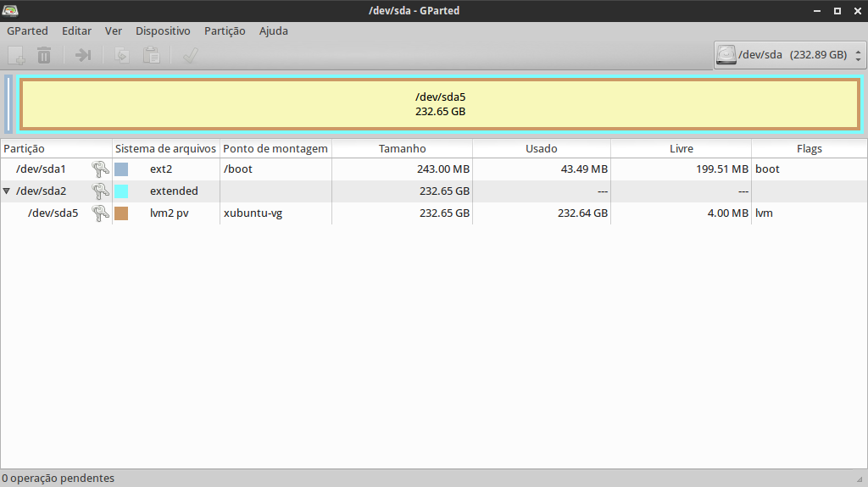Select the /dev/sda5 partition row
The image size is (868, 487).
[433, 213]
